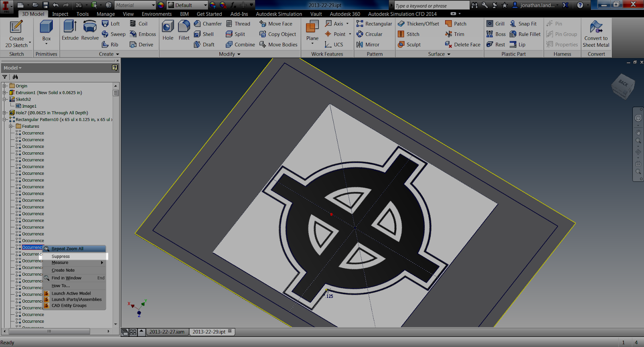Activate the Emboss tool
Viewport: 644px width, 347px height.
(x=142, y=34)
